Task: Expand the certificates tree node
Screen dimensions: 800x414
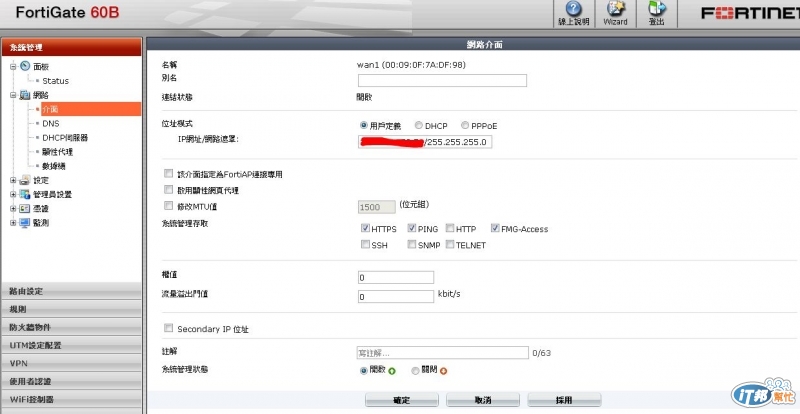Action: click(13, 209)
